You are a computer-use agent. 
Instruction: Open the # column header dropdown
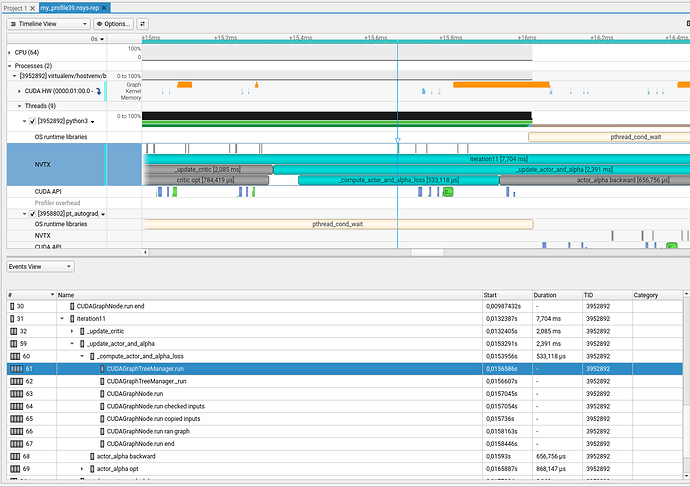(x=52, y=295)
